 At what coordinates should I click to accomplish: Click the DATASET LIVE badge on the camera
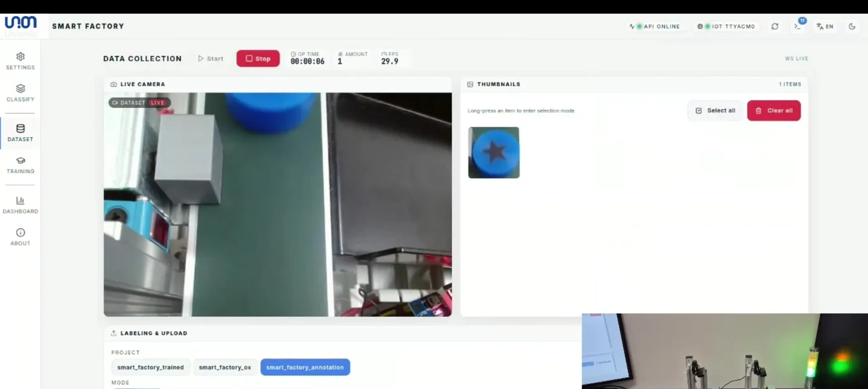point(139,103)
